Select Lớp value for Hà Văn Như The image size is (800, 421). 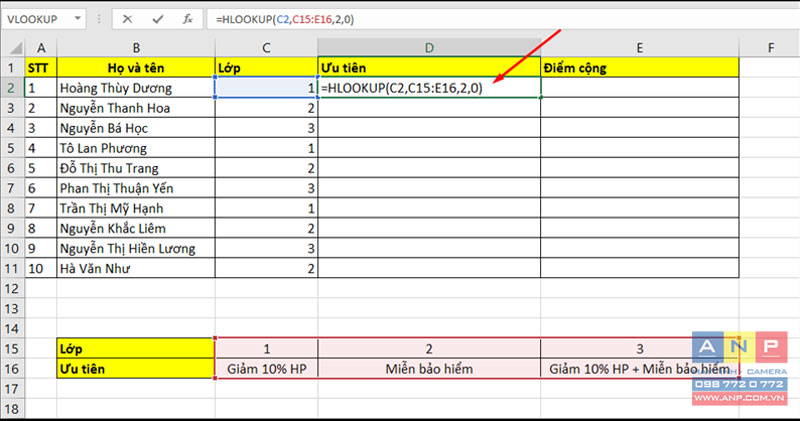(x=266, y=268)
